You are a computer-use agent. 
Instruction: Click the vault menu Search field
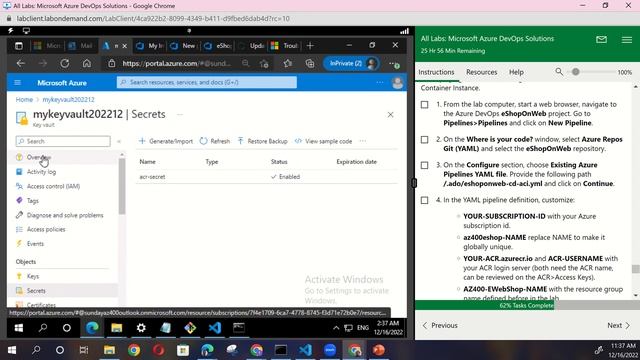point(63,141)
